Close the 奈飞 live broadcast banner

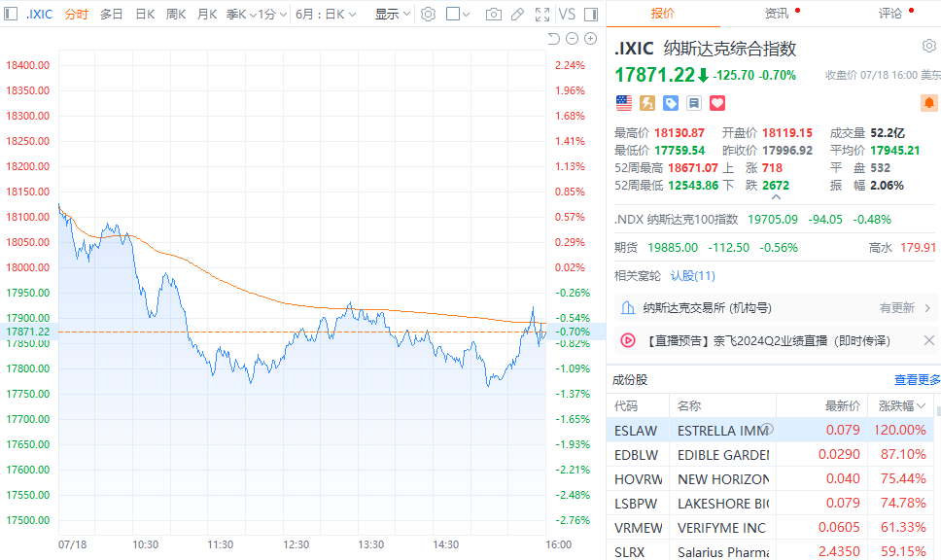click(929, 340)
